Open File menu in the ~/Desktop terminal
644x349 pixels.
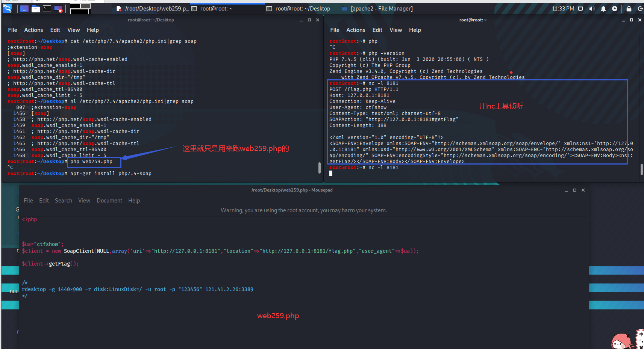tap(12, 30)
